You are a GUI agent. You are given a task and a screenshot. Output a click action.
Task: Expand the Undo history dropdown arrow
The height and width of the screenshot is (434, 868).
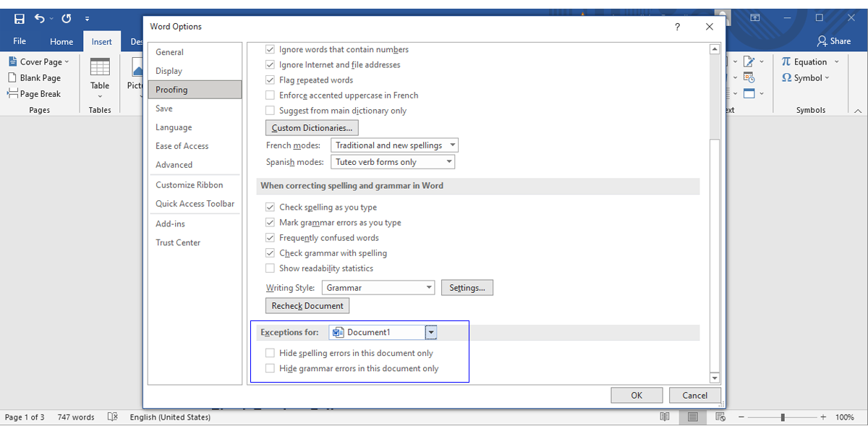(50, 19)
